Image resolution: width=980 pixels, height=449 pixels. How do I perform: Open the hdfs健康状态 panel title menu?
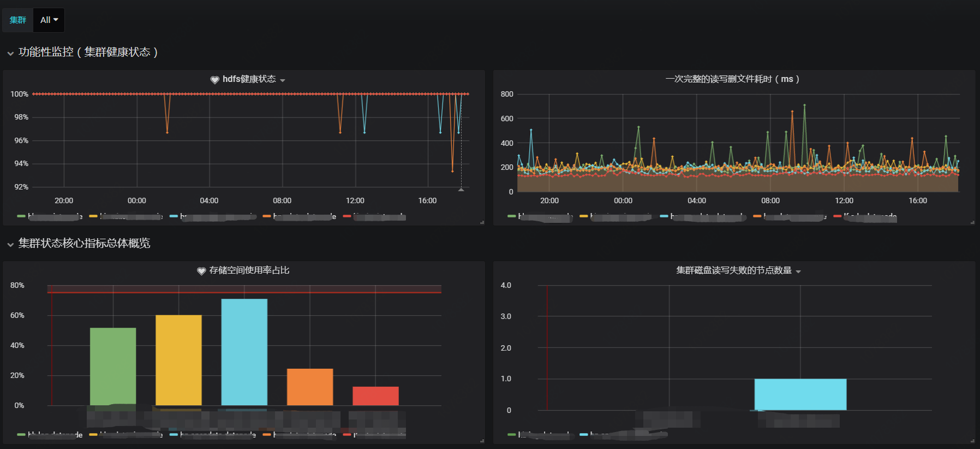249,79
